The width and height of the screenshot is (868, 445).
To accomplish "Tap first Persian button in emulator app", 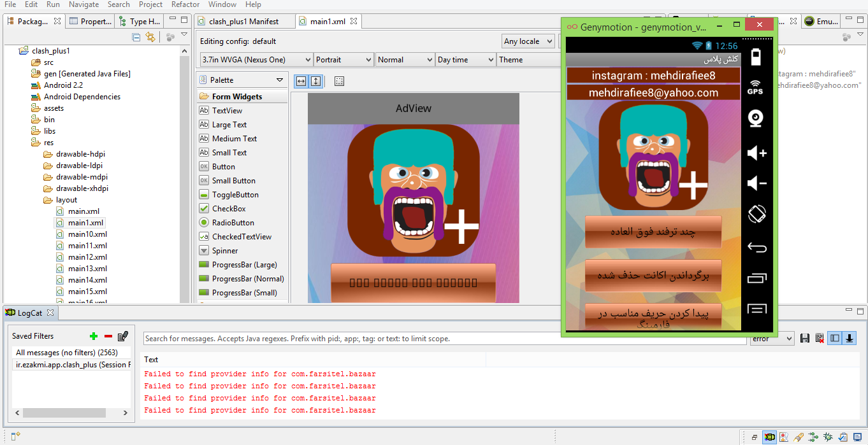I will click(653, 232).
